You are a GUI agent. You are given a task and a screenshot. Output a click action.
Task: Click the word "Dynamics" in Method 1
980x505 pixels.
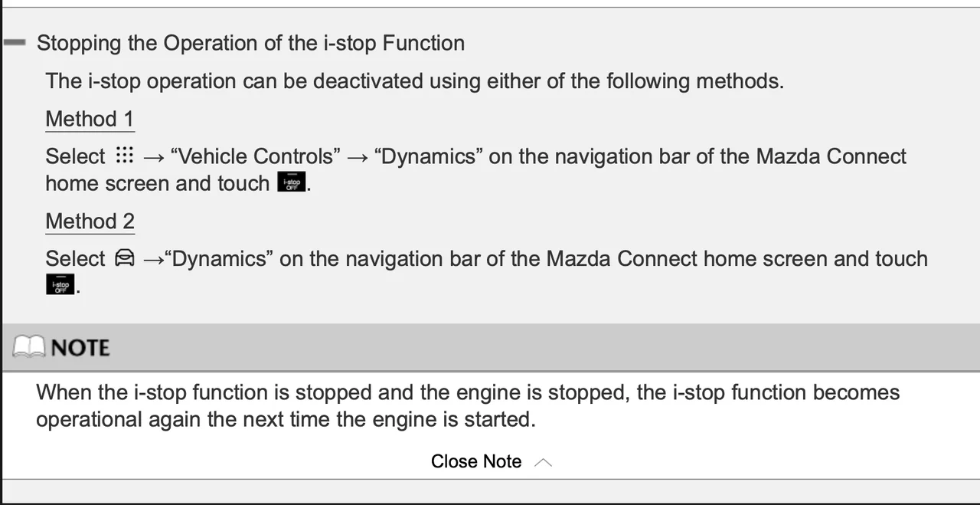pos(428,156)
